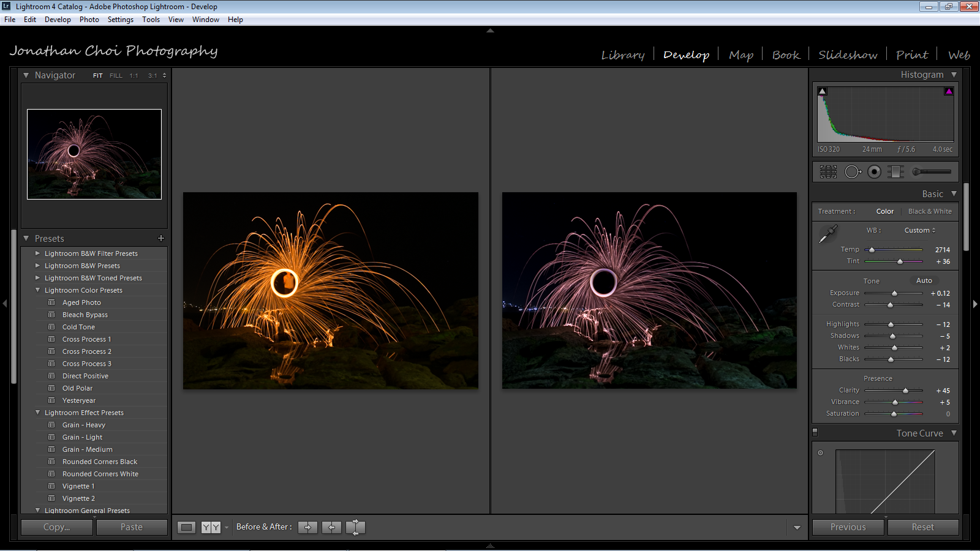The image size is (980, 551).
Task: Set Navigator zoom to FIT
Action: point(98,76)
